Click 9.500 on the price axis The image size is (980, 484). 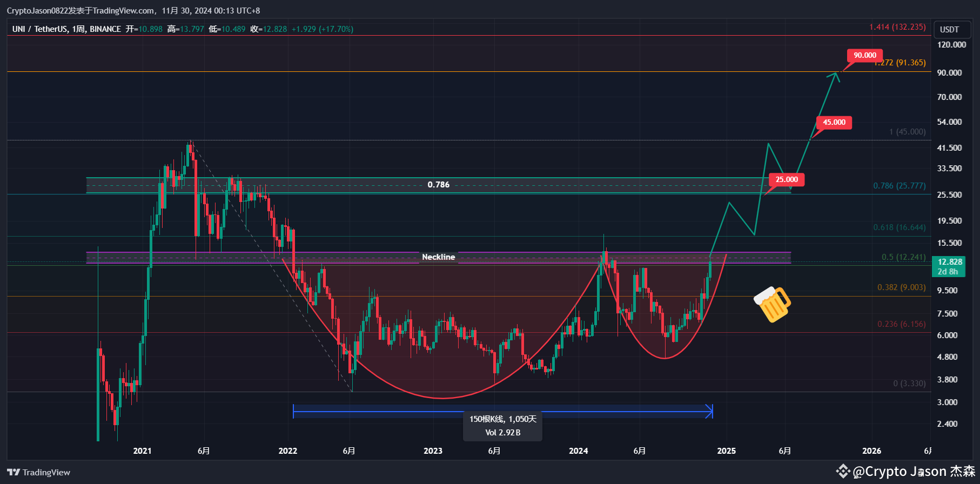tap(948, 291)
